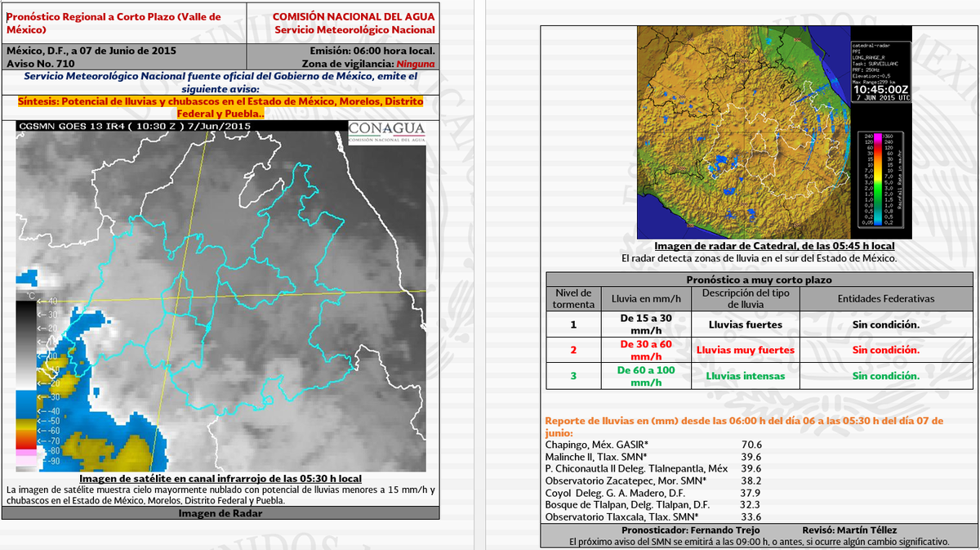Click cell 'De 60 a 100 mm/h'
980x550 pixels.
646,376
